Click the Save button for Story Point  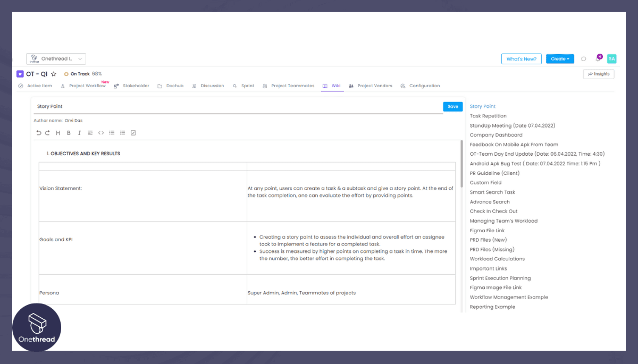pyautogui.click(x=452, y=106)
